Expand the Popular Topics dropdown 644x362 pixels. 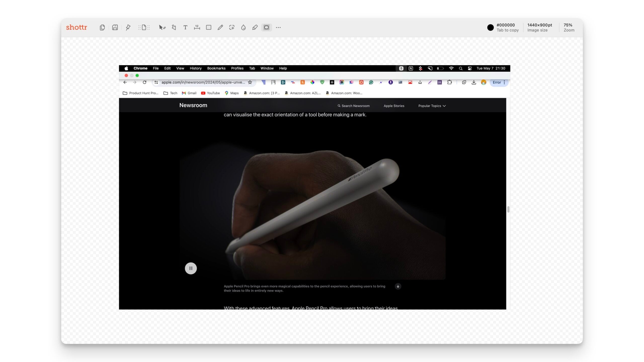coord(432,106)
